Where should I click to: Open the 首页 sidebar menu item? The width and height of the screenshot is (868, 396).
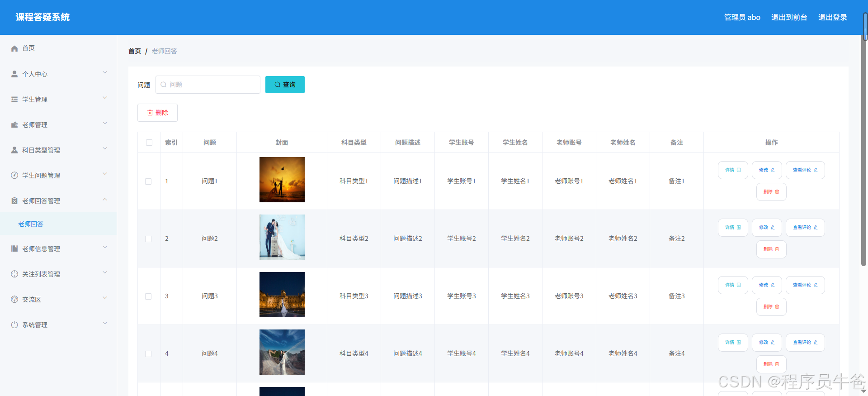pos(58,48)
